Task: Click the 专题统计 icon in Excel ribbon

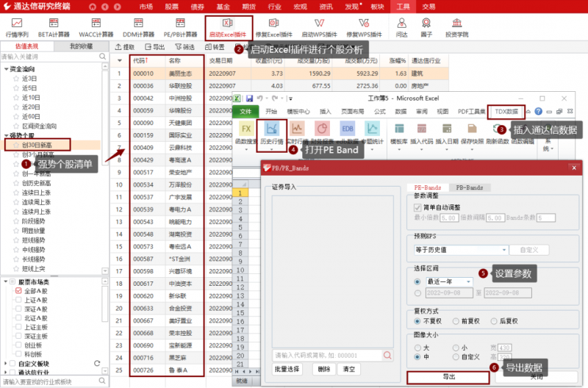Action: tap(373, 129)
